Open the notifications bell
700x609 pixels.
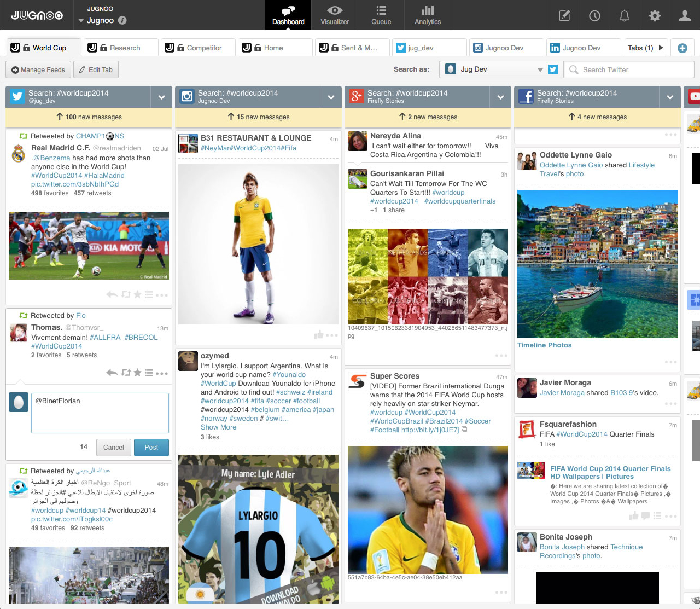coord(625,15)
